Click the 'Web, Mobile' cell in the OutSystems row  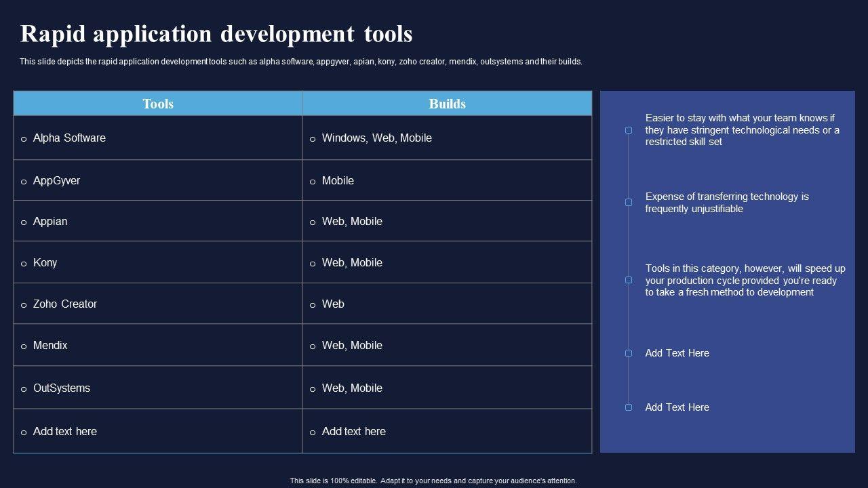point(447,388)
